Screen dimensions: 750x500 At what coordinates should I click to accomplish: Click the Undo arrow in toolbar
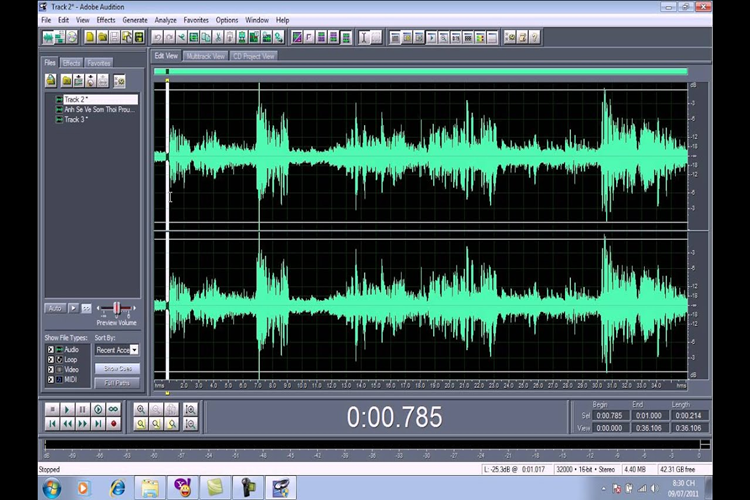coord(157,37)
